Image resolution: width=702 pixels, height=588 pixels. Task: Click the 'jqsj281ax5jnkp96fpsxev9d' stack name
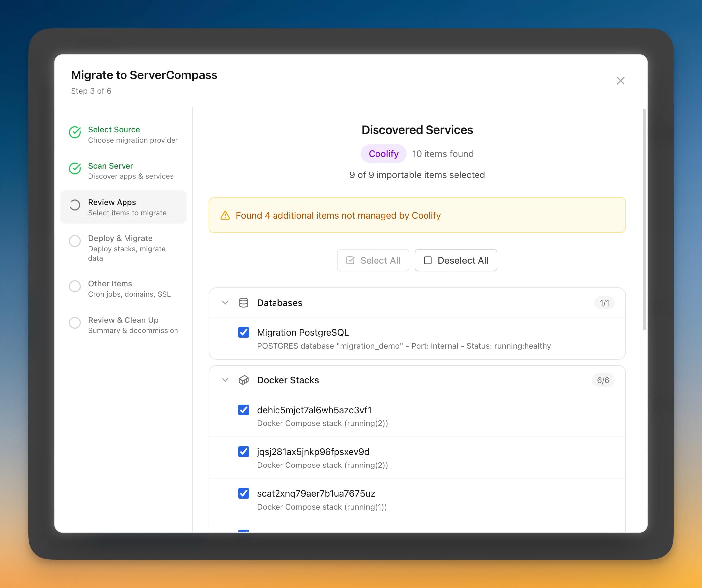pos(313,452)
